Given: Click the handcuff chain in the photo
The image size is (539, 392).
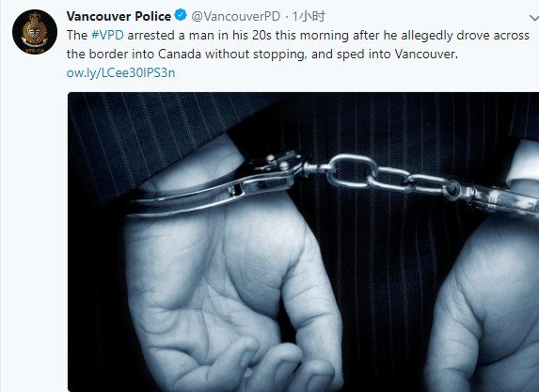Looking at the screenshot, I should tap(388, 177).
